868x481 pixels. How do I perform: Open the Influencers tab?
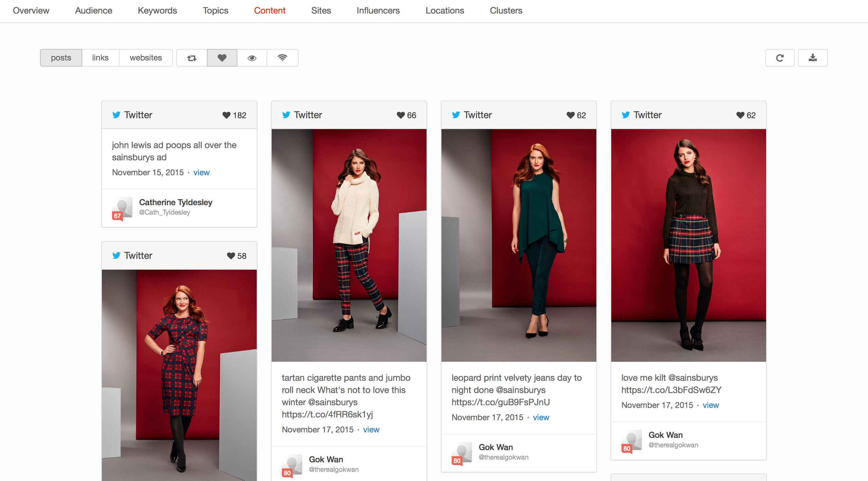coord(378,11)
